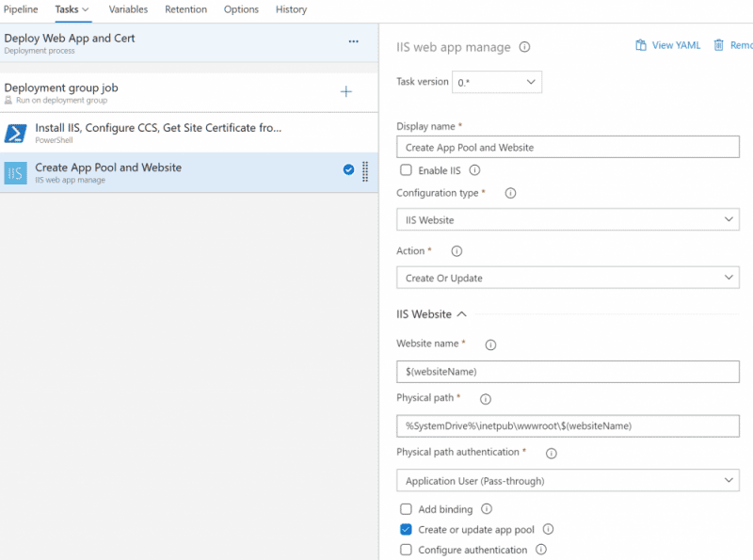This screenshot has width=753, height=560.
Task: Click the Display name input field
Action: 568,147
